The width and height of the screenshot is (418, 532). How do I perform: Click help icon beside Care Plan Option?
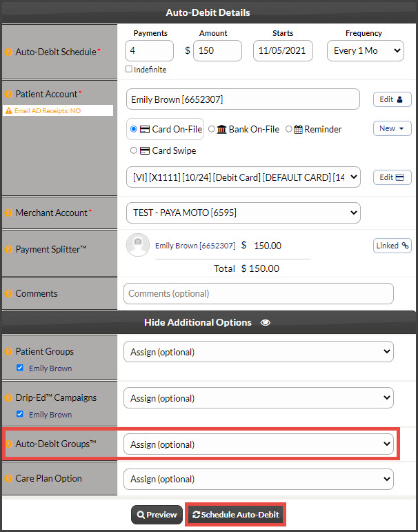pyautogui.click(x=8, y=479)
